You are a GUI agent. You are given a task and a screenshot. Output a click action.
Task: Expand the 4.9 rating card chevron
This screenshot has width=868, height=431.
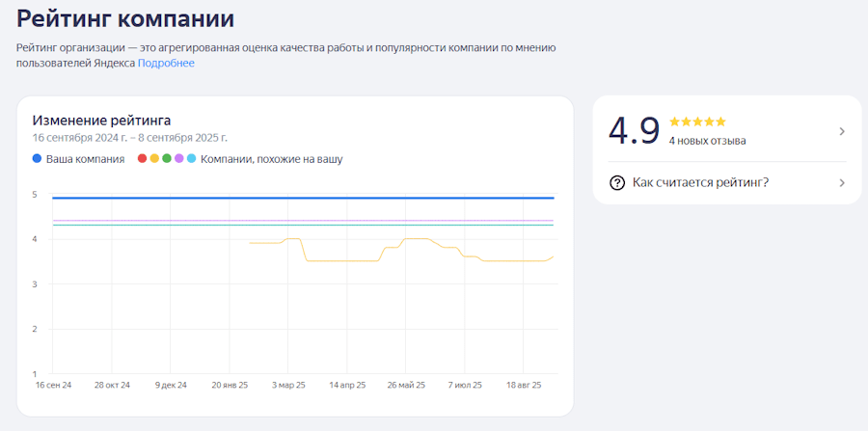841,131
